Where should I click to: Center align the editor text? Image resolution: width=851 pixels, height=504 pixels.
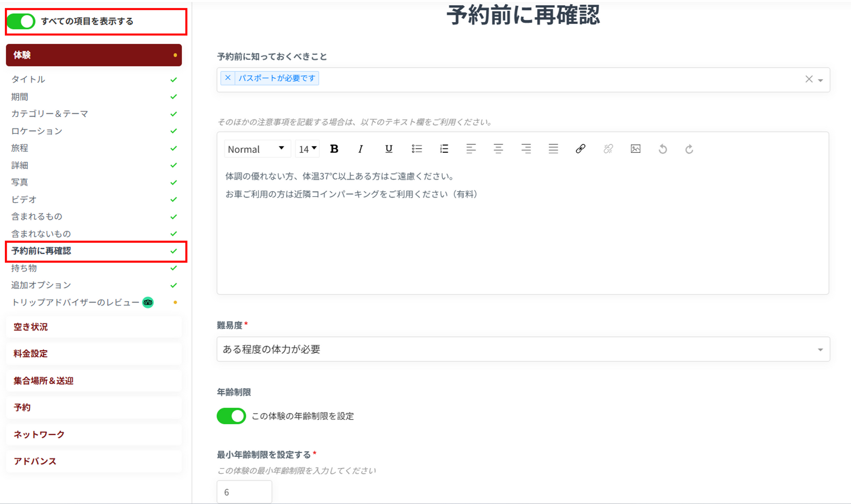tap(498, 149)
